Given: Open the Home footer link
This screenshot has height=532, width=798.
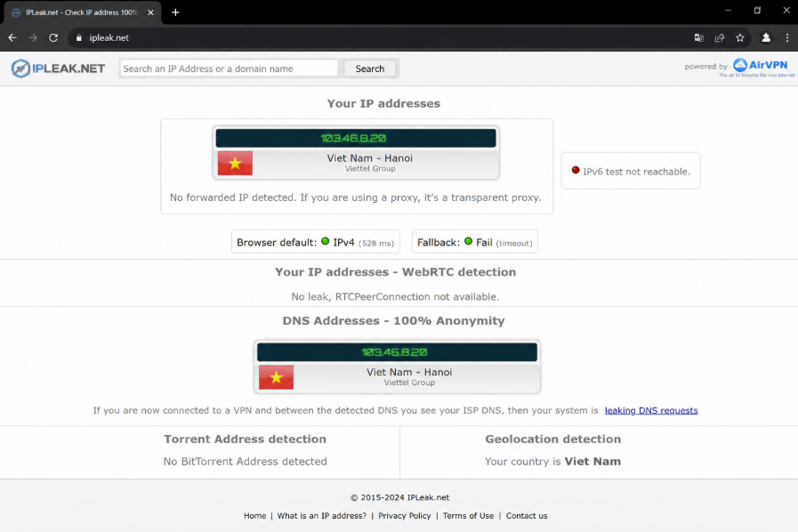Looking at the screenshot, I should pyautogui.click(x=254, y=516).
